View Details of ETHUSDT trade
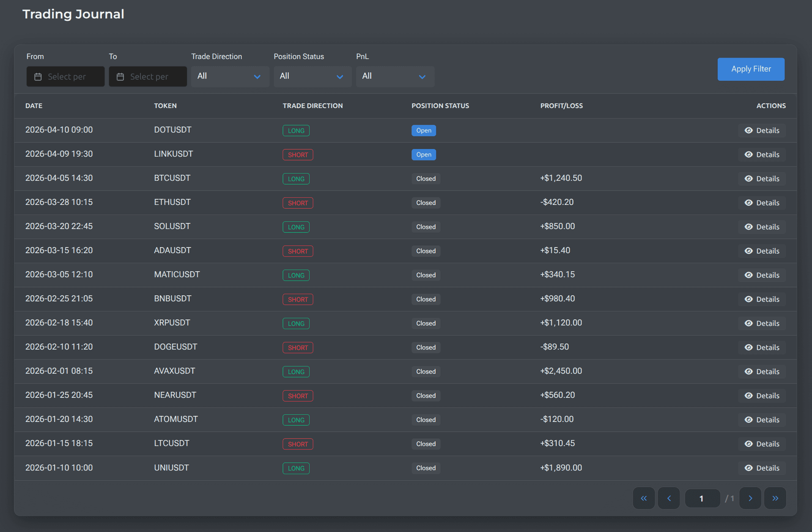The width and height of the screenshot is (812, 532). [762, 203]
